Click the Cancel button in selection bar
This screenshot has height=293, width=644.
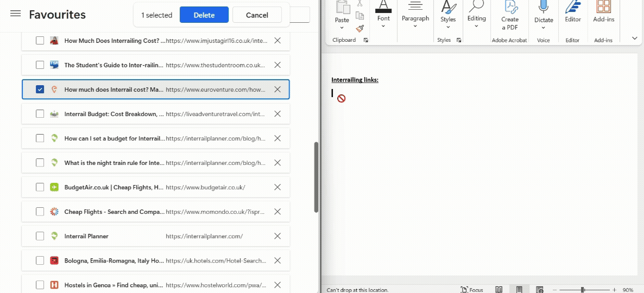coord(257,15)
